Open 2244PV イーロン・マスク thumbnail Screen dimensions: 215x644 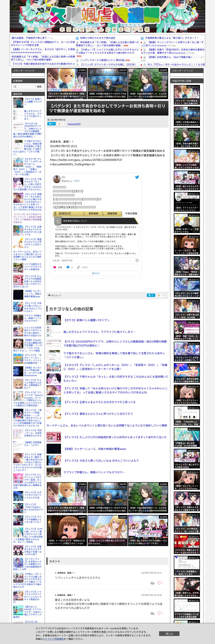click(67, 530)
